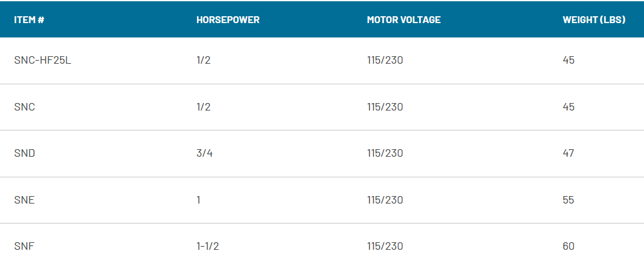Click the SNF item number
The width and height of the screenshot is (644, 266).
click(x=24, y=247)
